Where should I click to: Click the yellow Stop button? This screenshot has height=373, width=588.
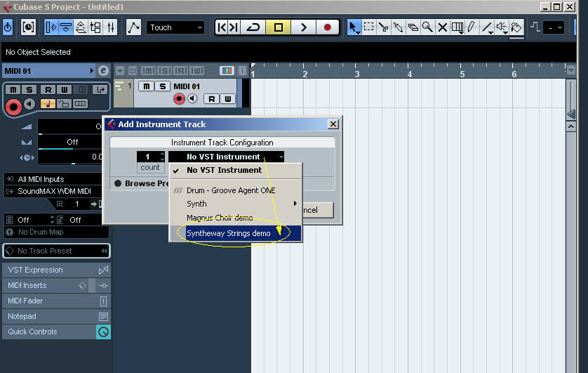coord(279,27)
